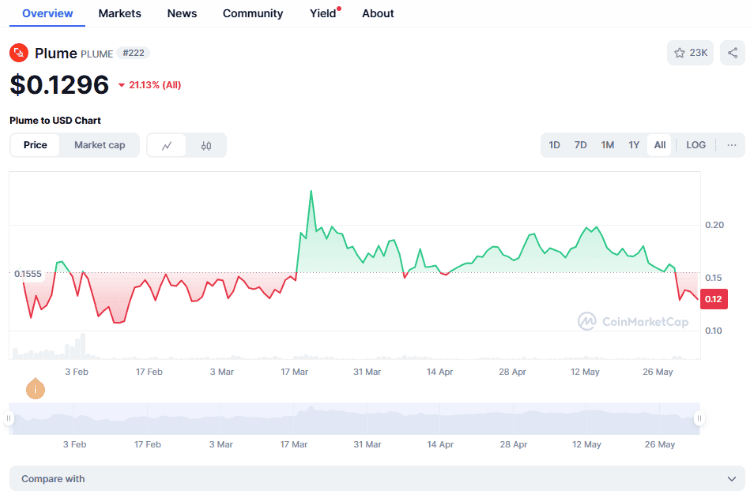Screen dimensions: 753x497
Task: Click the orange info marker below chart
Action: [36, 388]
